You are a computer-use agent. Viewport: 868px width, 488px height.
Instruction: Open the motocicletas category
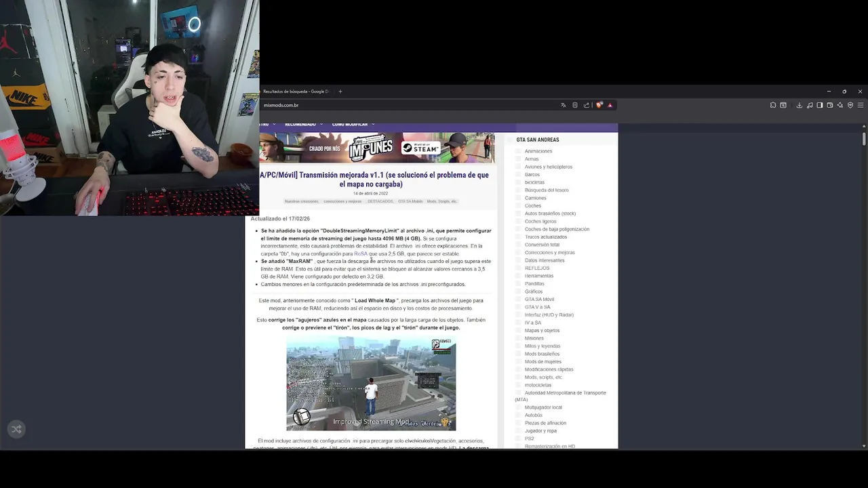coord(538,385)
